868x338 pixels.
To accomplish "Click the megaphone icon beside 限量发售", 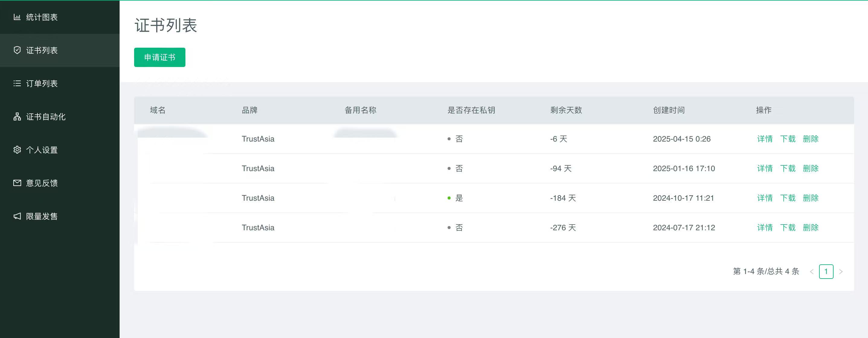I will point(17,216).
